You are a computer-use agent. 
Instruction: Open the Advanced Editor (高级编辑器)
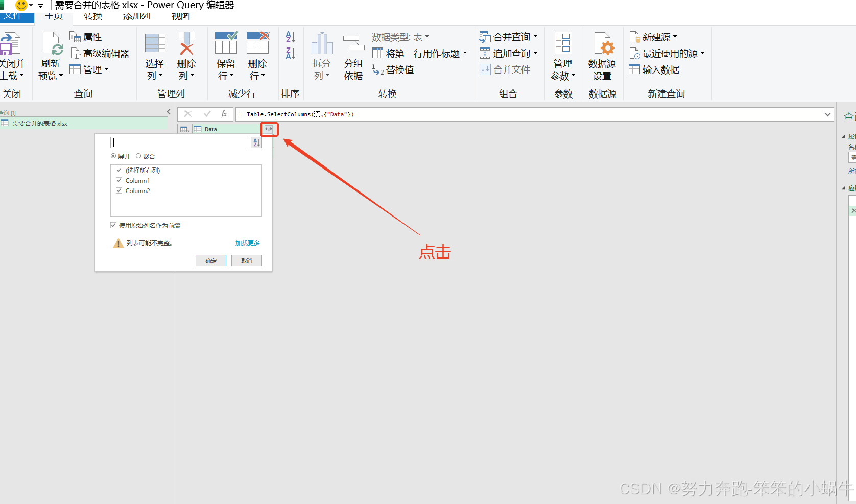pos(100,53)
